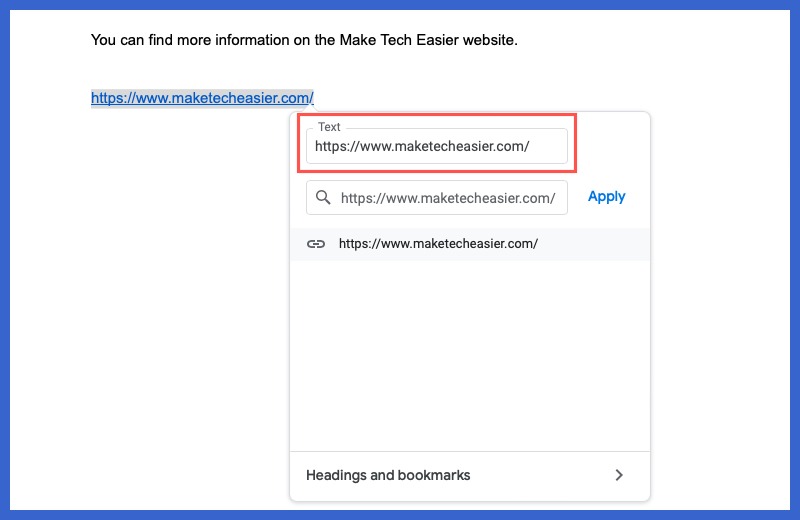Viewport: 800px width, 520px height.
Task: Select the maketecheasier.com link suggestion
Action: click(x=470, y=244)
